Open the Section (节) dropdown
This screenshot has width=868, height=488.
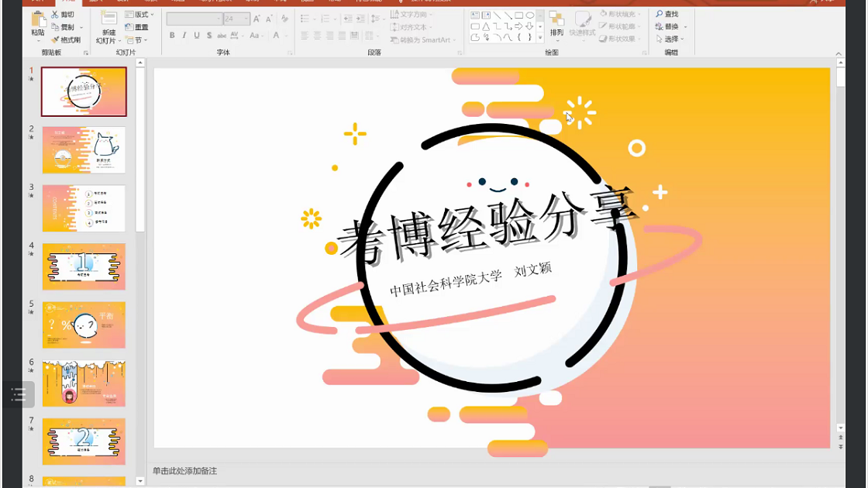point(136,40)
